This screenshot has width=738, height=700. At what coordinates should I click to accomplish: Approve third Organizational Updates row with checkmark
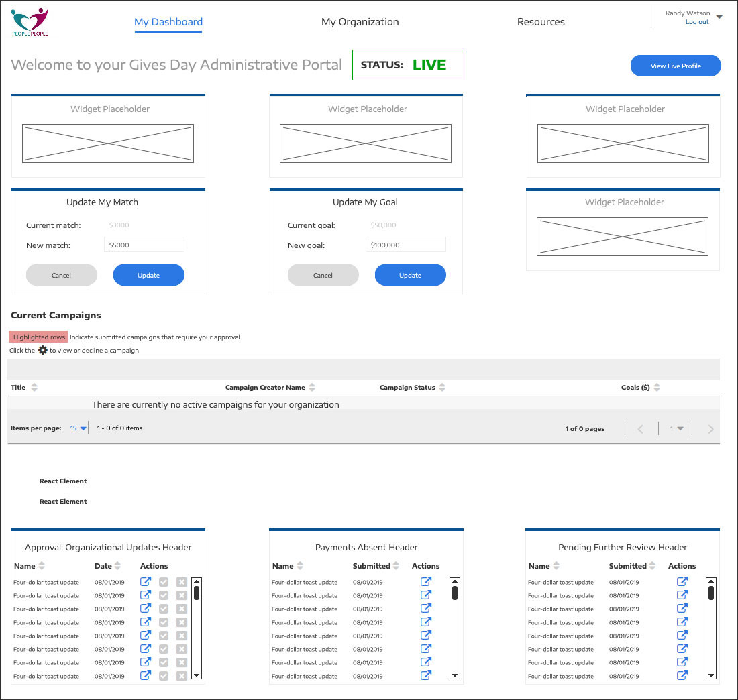(164, 609)
